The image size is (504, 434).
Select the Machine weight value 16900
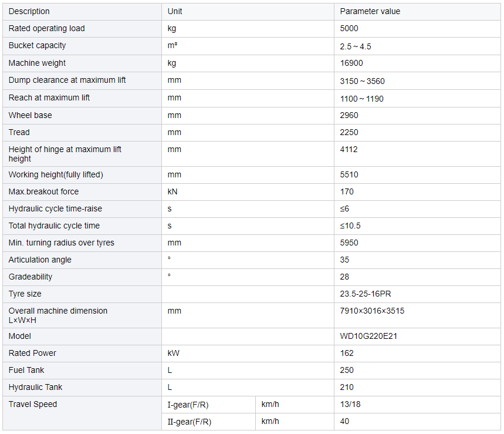[x=351, y=63]
